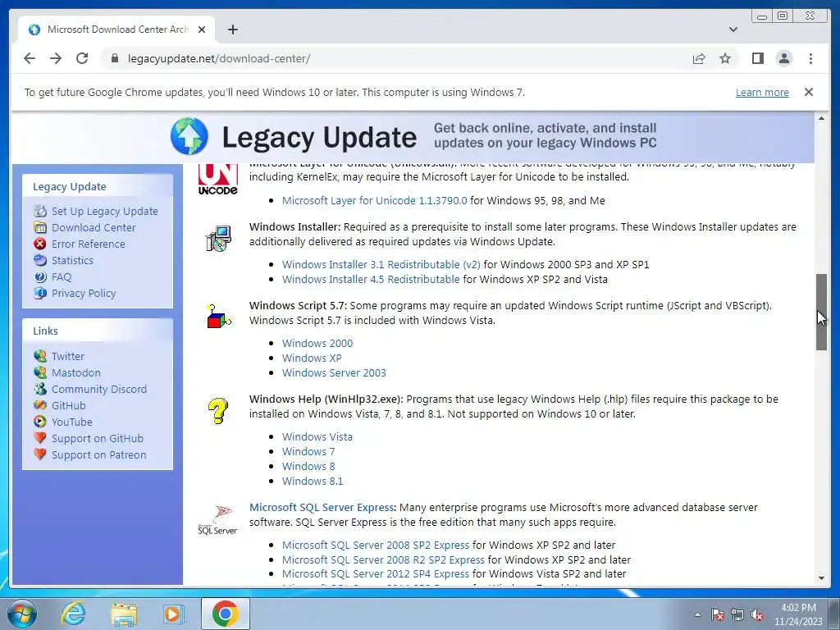Open Microsoft SQL Server 2008 R2 SP2 Express
Image resolution: width=840 pixels, height=630 pixels.
(383, 559)
